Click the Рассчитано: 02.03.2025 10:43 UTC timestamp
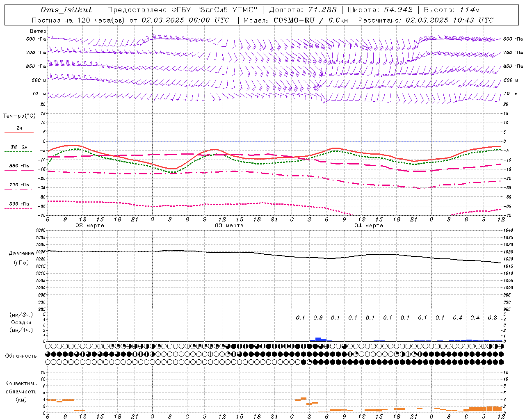The height and width of the screenshot is (420, 525). coord(426,20)
